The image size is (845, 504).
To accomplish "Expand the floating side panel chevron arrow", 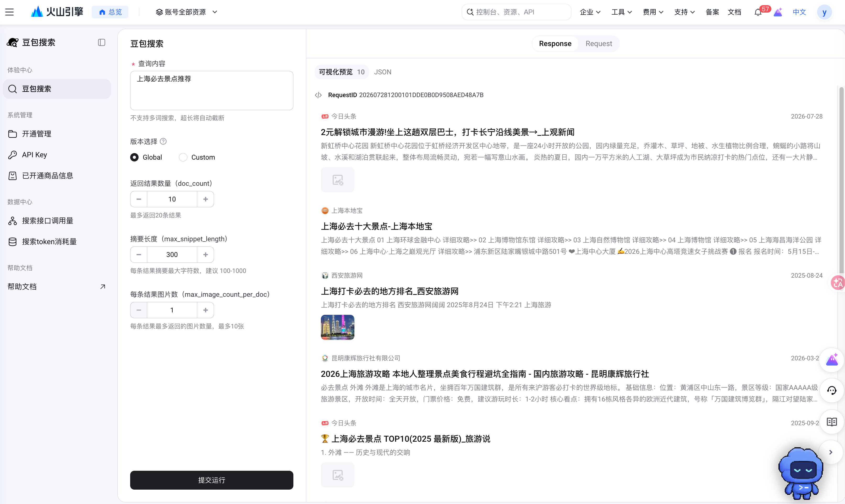I will pyautogui.click(x=831, y=452).
